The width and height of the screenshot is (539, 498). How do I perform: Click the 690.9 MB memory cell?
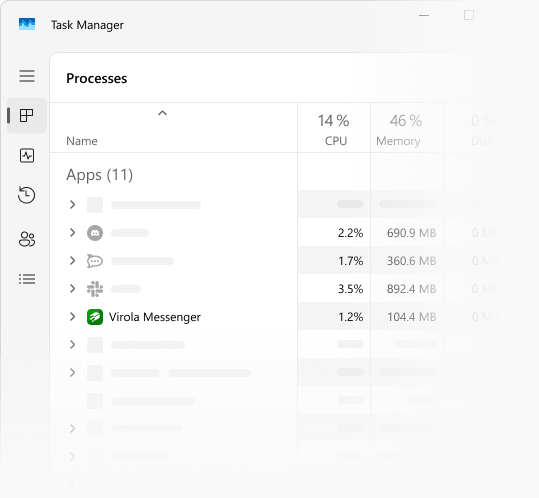click(411, 233)
